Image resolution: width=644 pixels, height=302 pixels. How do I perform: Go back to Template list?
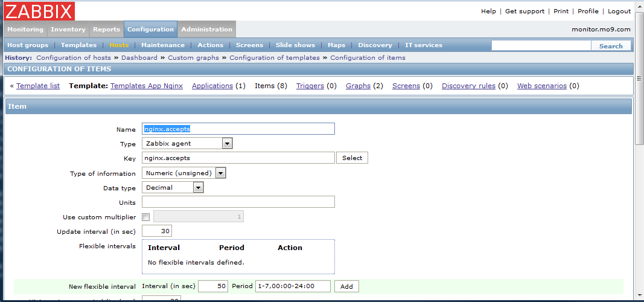(x=38, y=86)
